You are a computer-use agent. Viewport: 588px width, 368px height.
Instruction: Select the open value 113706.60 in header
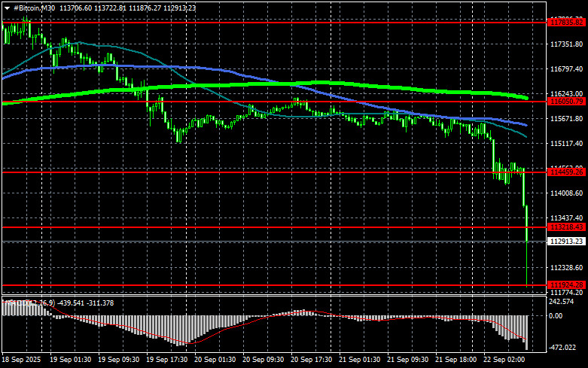click(75, 8)
